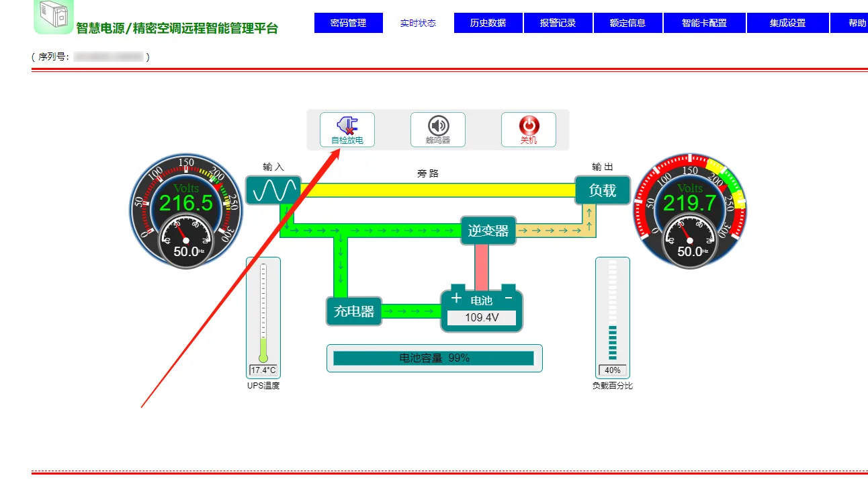Click the UPS温度 thermometer gauge

click(263, 317)
